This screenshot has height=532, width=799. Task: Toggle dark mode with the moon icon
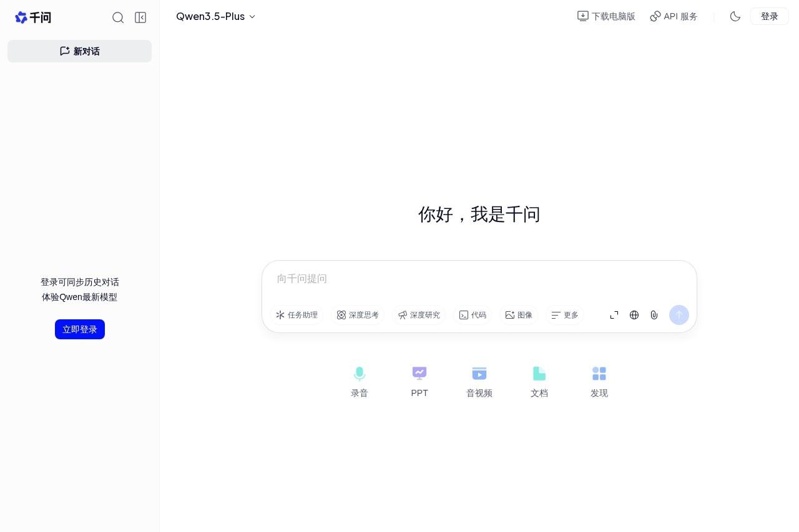[735, 16]
